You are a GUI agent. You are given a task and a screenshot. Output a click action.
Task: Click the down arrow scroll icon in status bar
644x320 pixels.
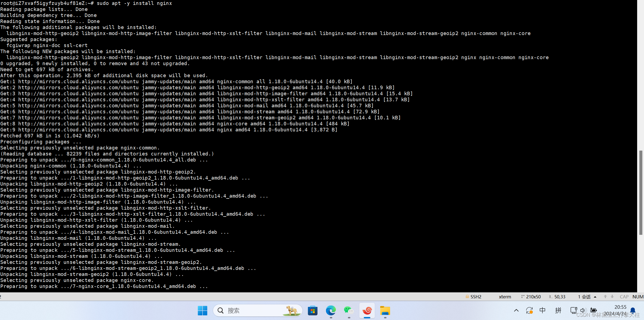coord(612,296)
